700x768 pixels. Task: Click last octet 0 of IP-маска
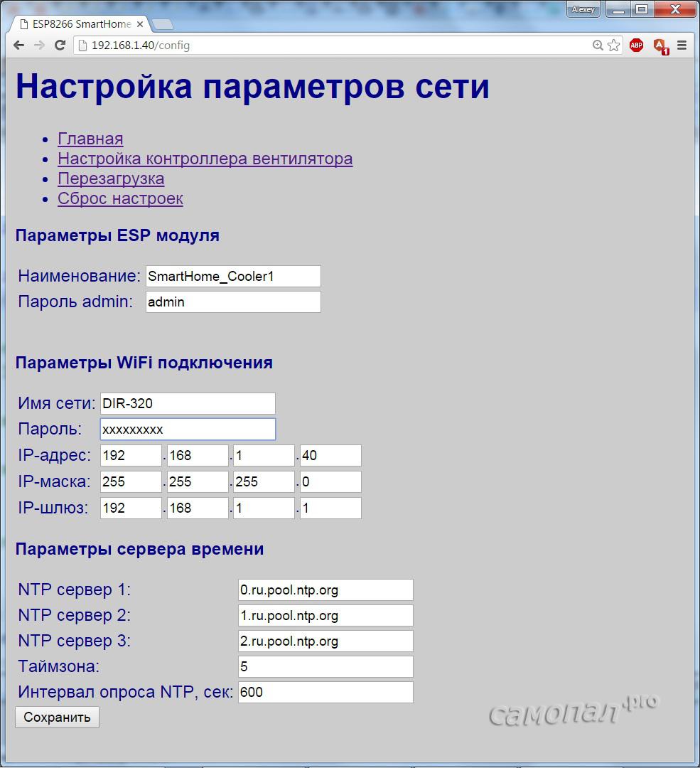pyautogui.click(x=330, y=481)
